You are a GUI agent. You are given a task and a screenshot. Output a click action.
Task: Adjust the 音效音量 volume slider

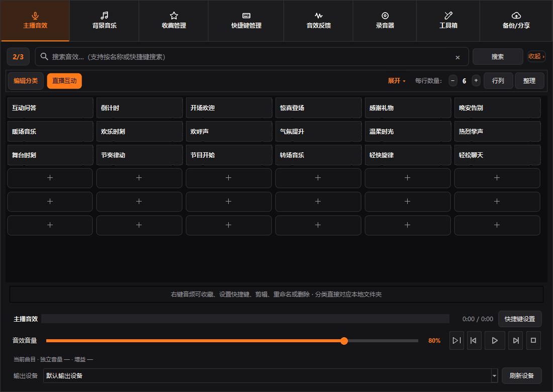pos(232,341)
